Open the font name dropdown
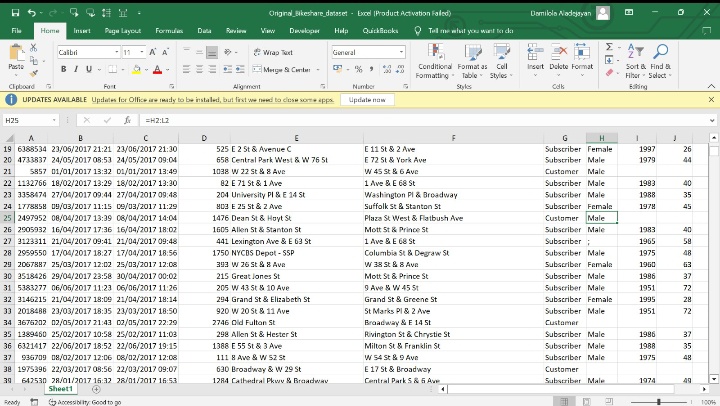 click(117, 52)
